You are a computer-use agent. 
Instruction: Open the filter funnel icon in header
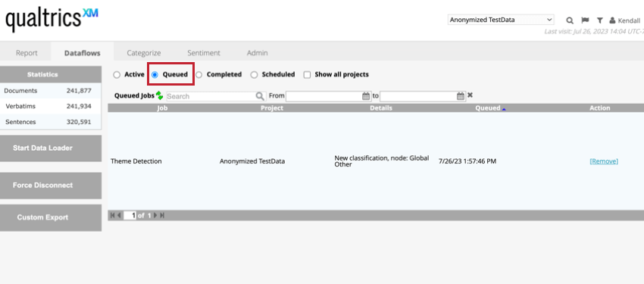(599, 20)
